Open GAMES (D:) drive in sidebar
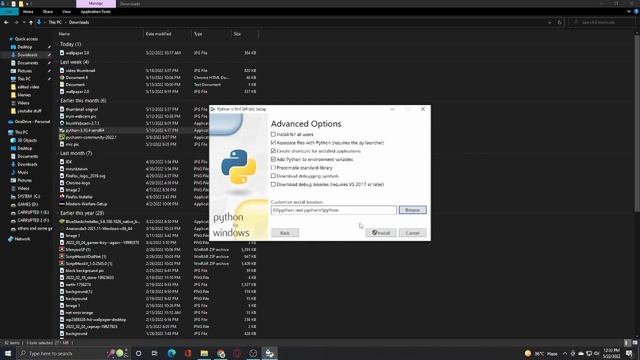Image resolution: width=640 pixels, height=360 pixels. [27, 204]
